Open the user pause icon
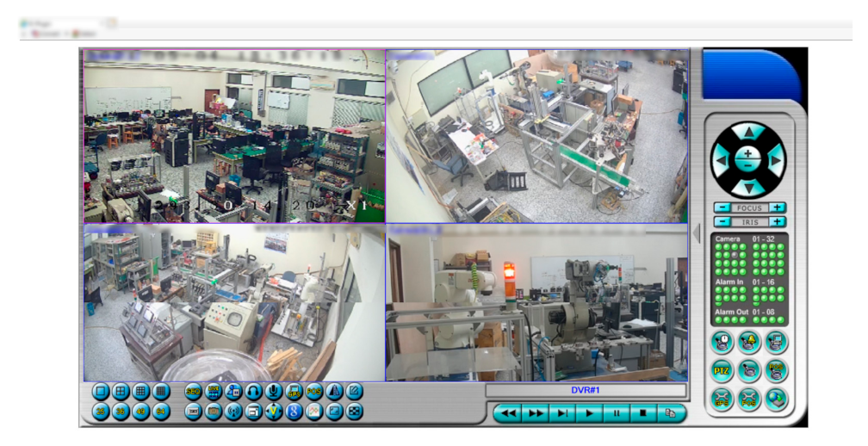Viewport: 868px width, 446px height. pyautogui.click(x=233, y=391)
